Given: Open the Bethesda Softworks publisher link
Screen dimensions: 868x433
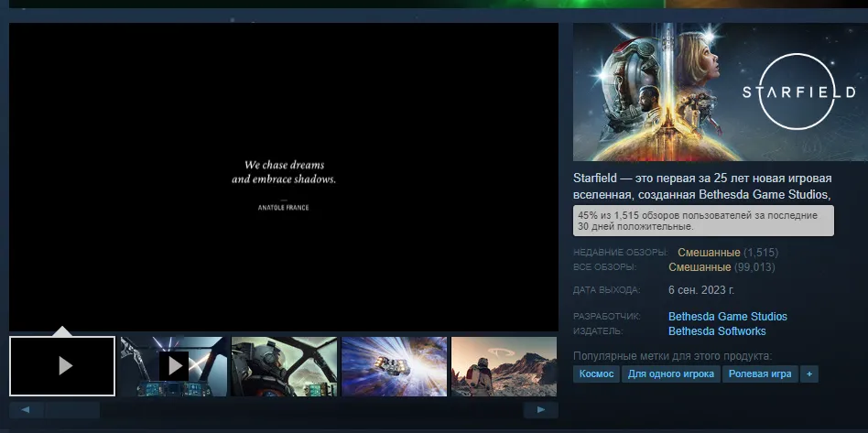Looking at the screenshot, I should (717, 331).
